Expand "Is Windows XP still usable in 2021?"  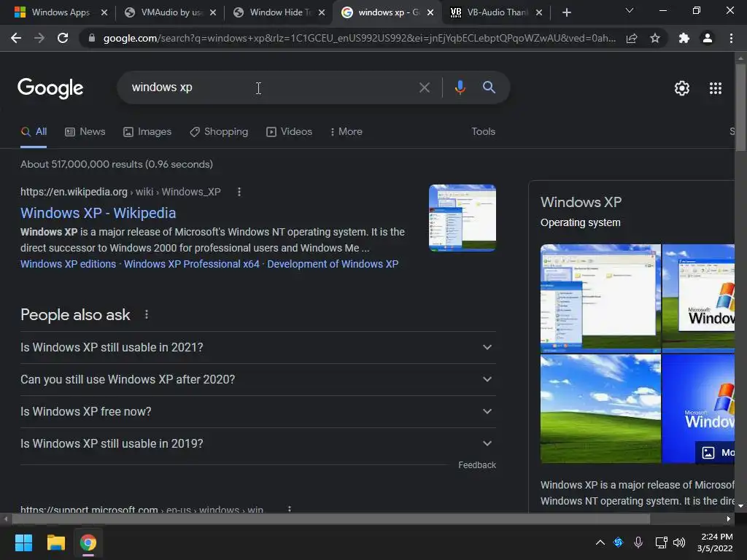[258, 348]
